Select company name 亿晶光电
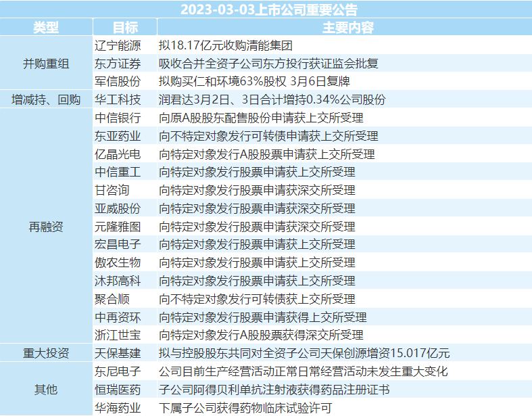Screen dimensions: 532x416 click(x=118, y=154)
